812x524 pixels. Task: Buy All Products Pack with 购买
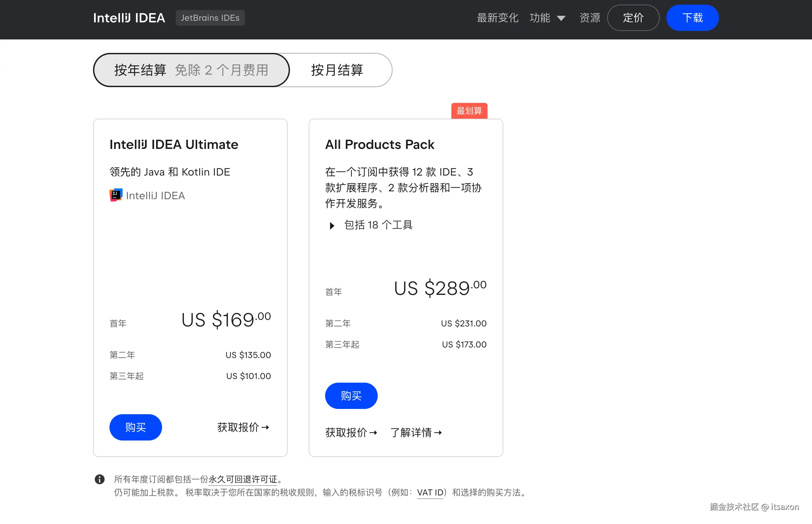tap(351, 395)
